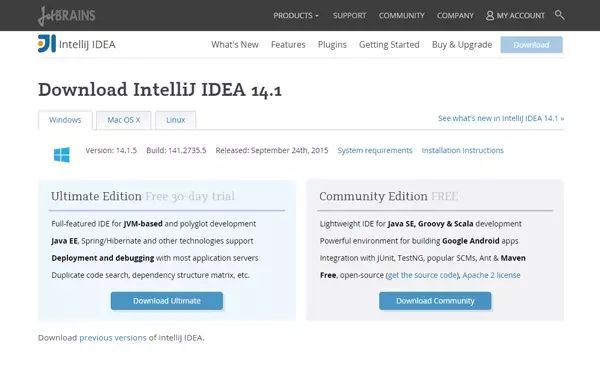600x379 pixels.
Task: Open the Features page
Action: pyautogui.click(x=288, y=45)
